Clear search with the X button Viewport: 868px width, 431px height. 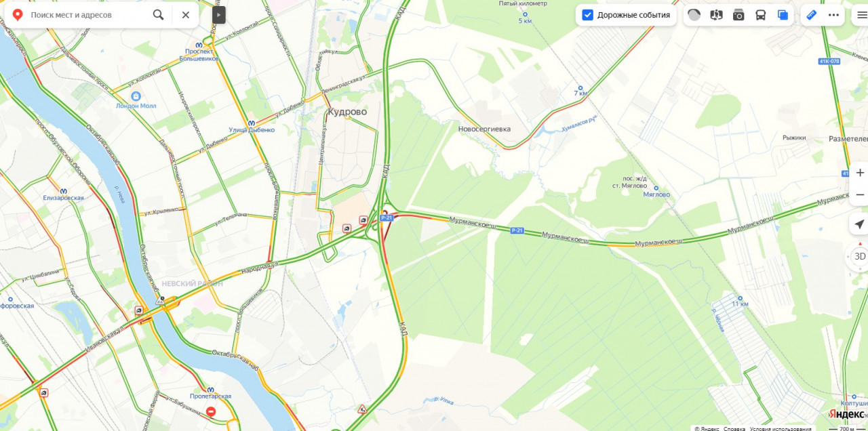point(185,15)
